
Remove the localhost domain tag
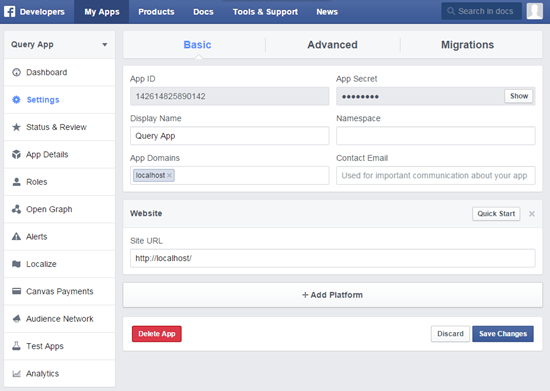click(169, 175)
